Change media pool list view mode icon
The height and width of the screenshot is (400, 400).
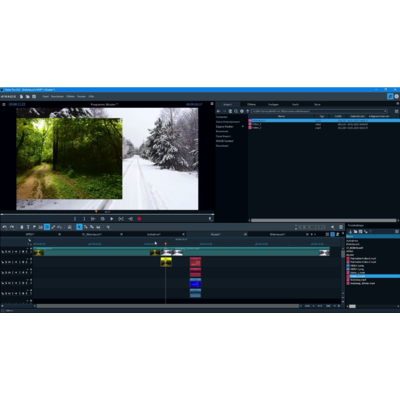click(x=396, y=111)
